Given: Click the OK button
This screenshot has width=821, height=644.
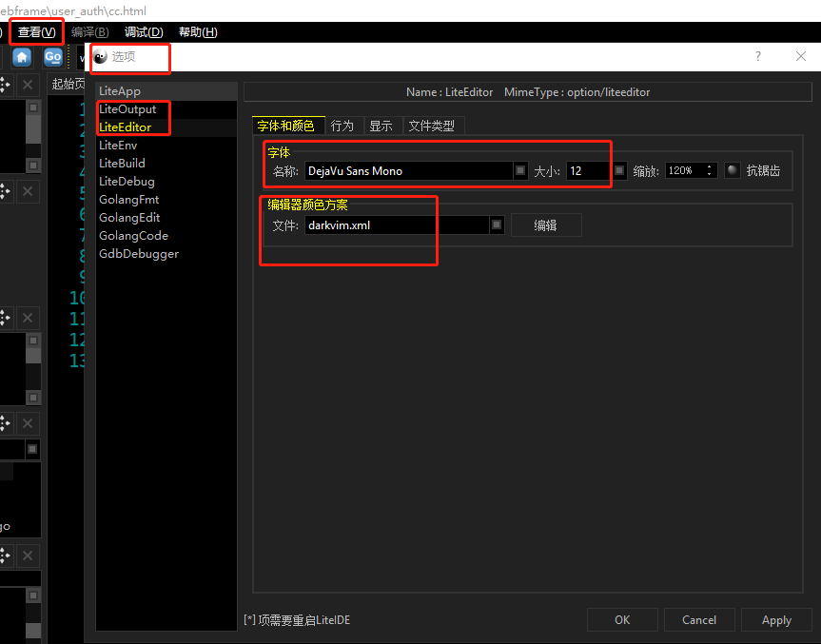Looking at the screenshot, I should click(x=622, y=620).
